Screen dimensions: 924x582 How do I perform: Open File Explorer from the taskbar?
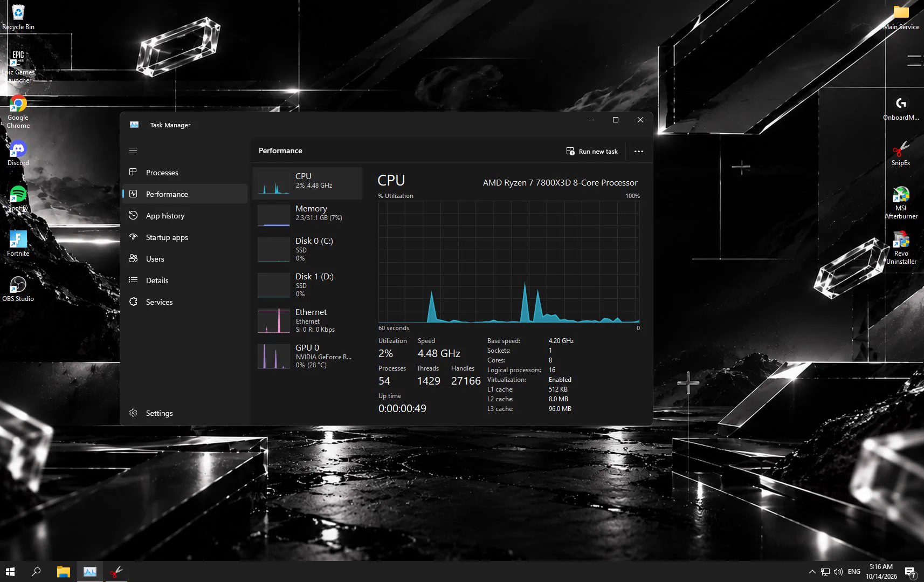[x=64, y=572]
